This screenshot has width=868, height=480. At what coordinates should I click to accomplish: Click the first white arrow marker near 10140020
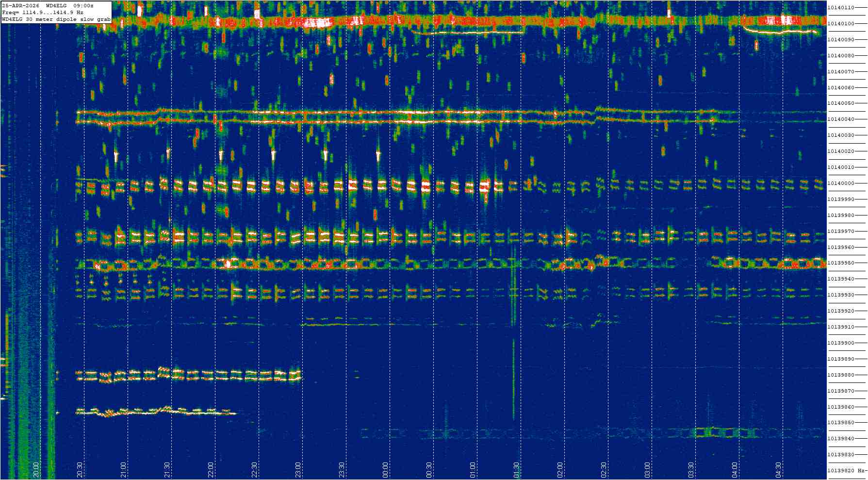(x=116, y=156)
